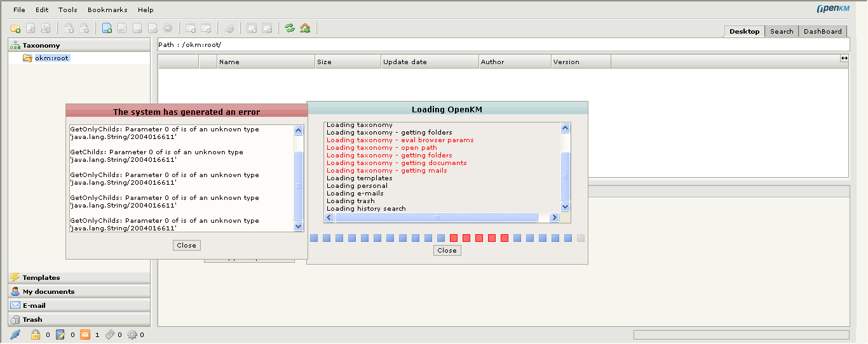Viewport: 868px width, 344px height.
Task: Click the Start workflow gear icon in toolbar
Action: pyautogui.click(x=229, y=28)
